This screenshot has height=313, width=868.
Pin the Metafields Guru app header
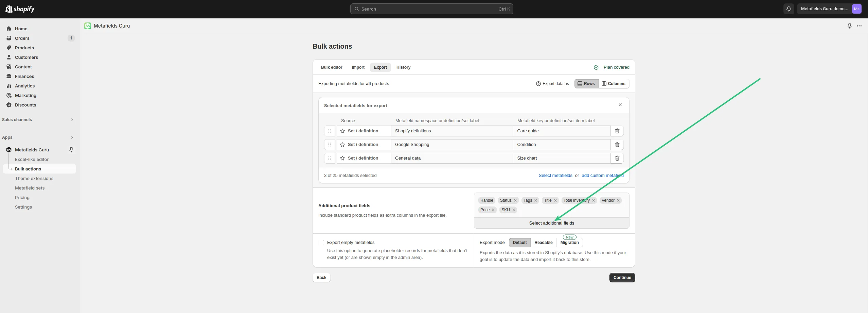[850, 26]
